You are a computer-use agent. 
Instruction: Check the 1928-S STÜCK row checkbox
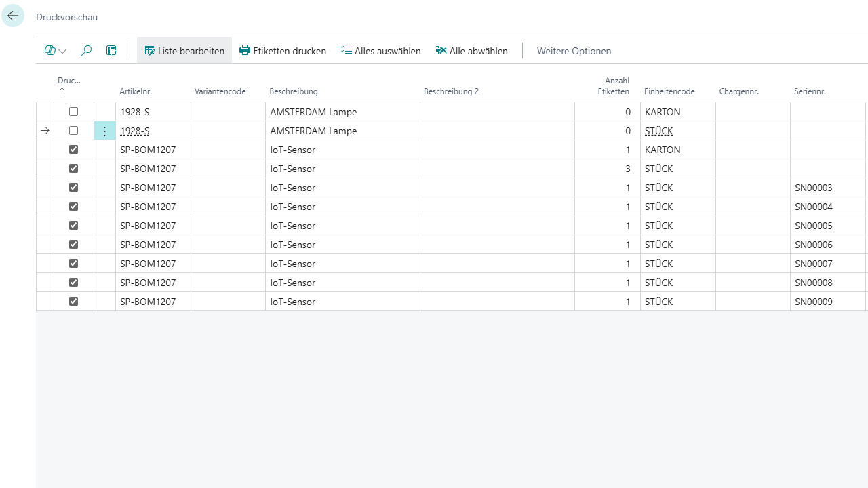[x=74, y=131]
